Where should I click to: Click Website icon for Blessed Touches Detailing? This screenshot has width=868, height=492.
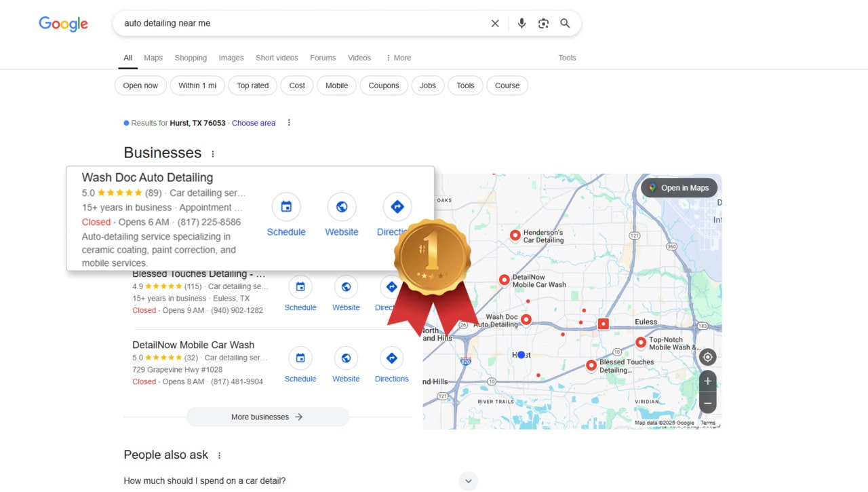pyautogui.click(x=346, y=286)
